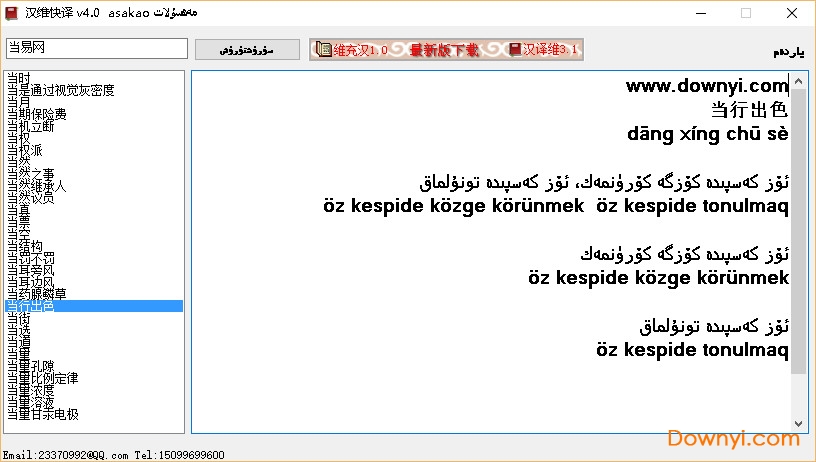The width and height of the screenshot is (816, 462).
Task: Click 最新版下载 download link
Action: pyautogui.click(x=444, y=49)
